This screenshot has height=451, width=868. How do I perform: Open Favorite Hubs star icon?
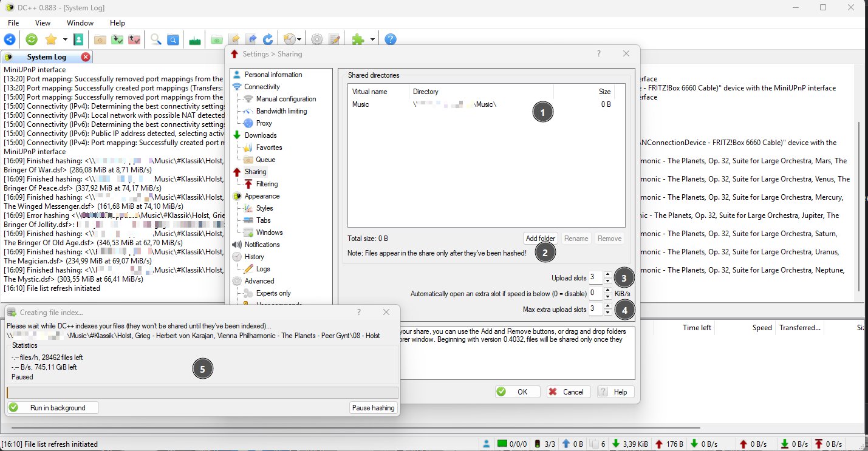coord(51,39)
